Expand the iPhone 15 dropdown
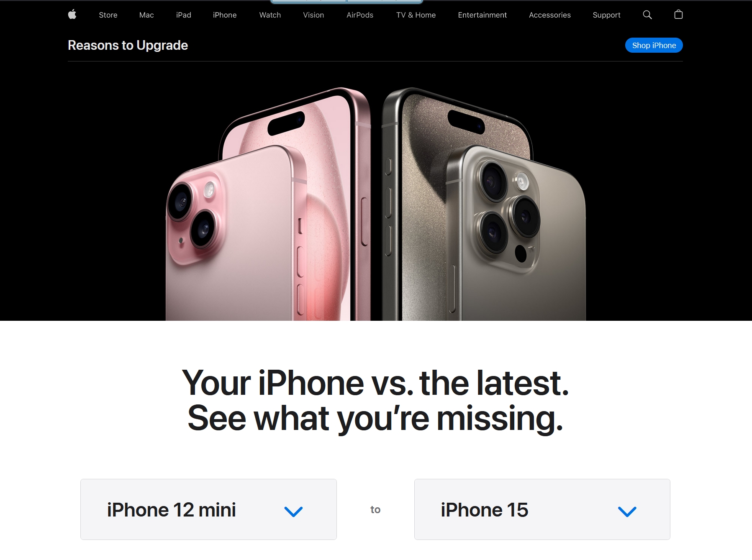 point(542,509)
